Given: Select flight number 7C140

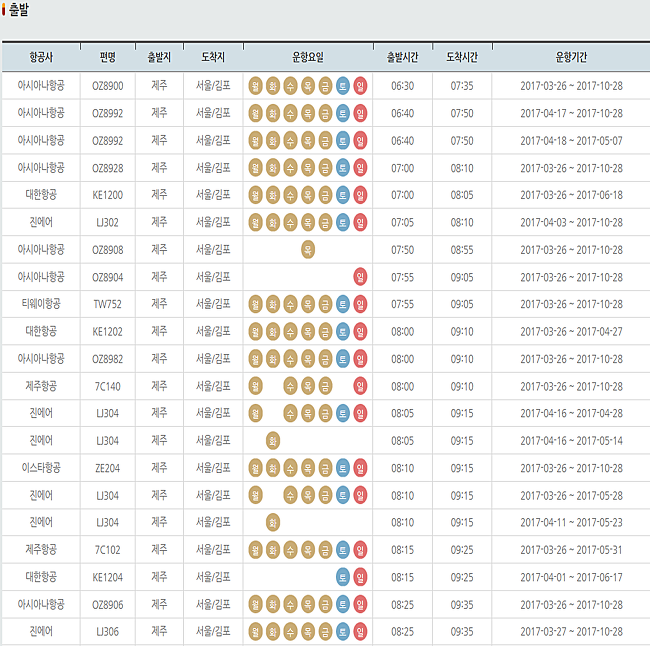Looking at the screenshot, I should (x=108, y=386).
